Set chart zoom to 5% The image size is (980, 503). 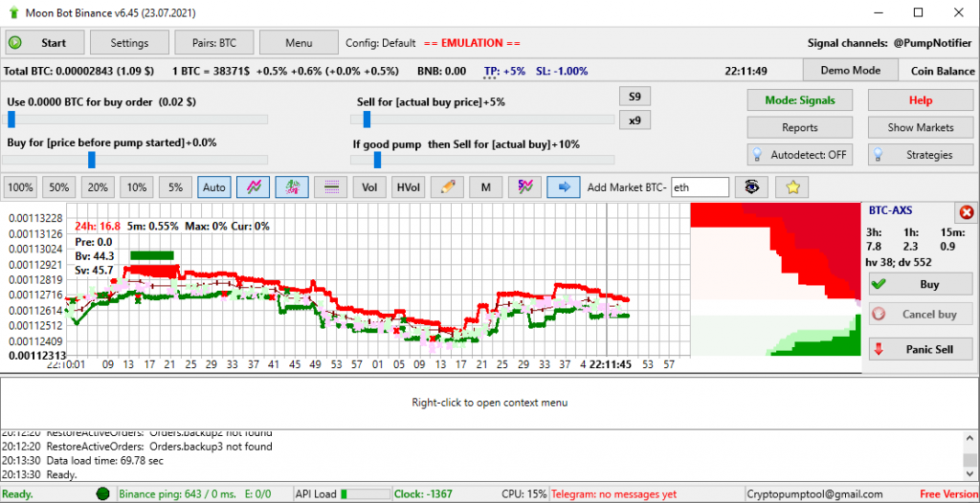(176, 186)
